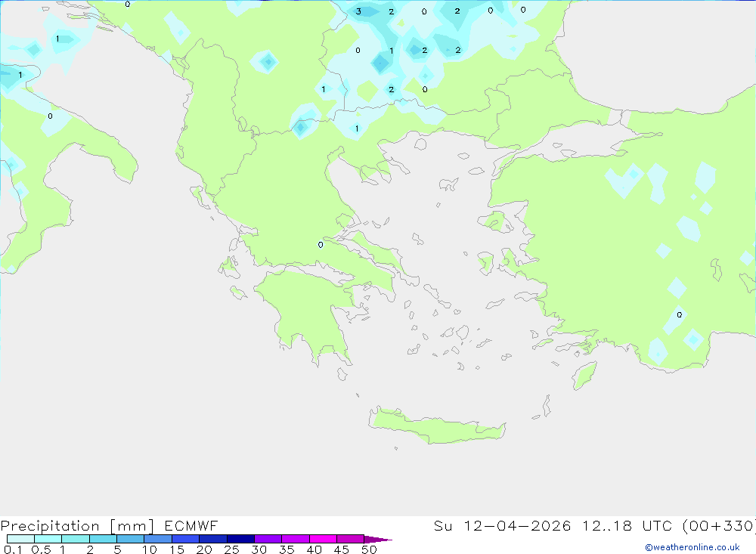Click the legend label "40"
Screen dimensions: 756x554
click(314, 549)
